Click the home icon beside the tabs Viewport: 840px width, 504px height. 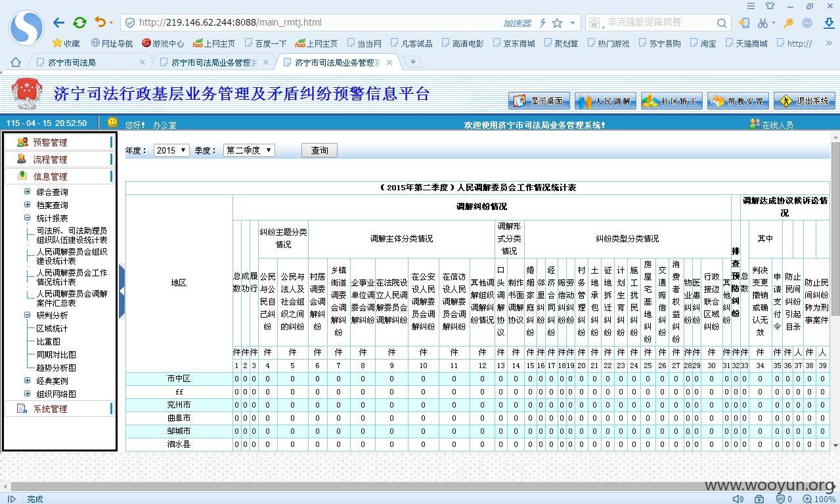tap(16, 62)
